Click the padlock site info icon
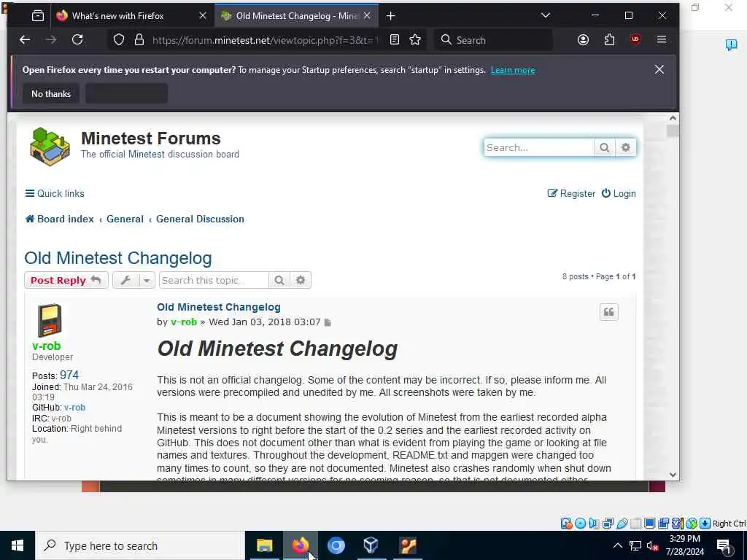 pyautogui.click(x=139, y=40)
